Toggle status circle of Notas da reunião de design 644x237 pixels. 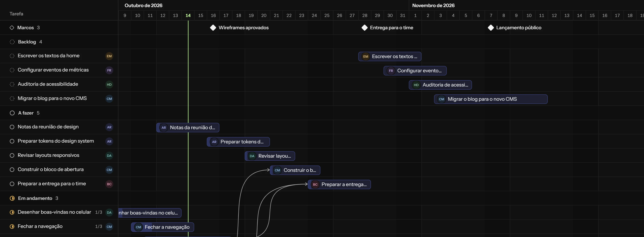point(12,127)
